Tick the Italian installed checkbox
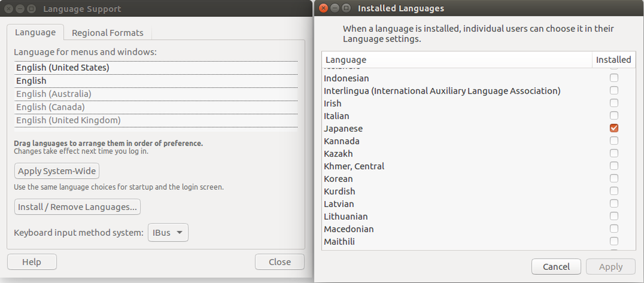The image size is (644, 283). click(614, 116)
